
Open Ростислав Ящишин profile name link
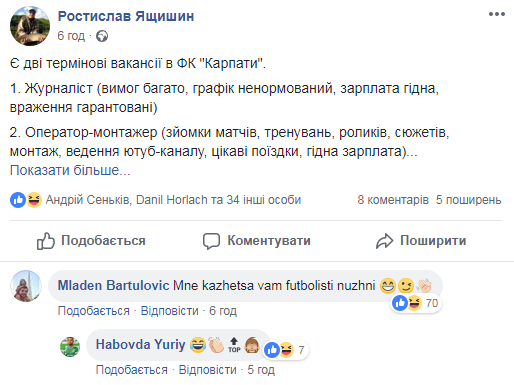point(126,16)
